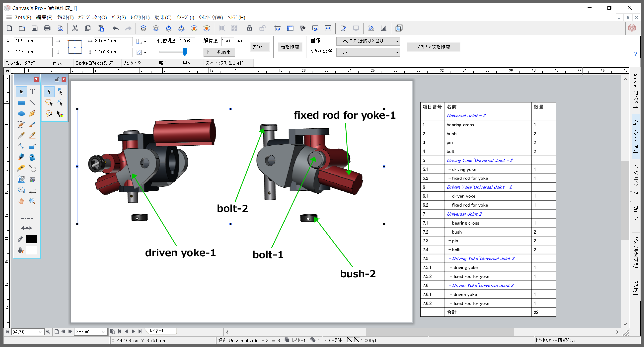The image size is (644, 347).
Task: Select the Magnifier zoom tool
Action: click(32, 201)
